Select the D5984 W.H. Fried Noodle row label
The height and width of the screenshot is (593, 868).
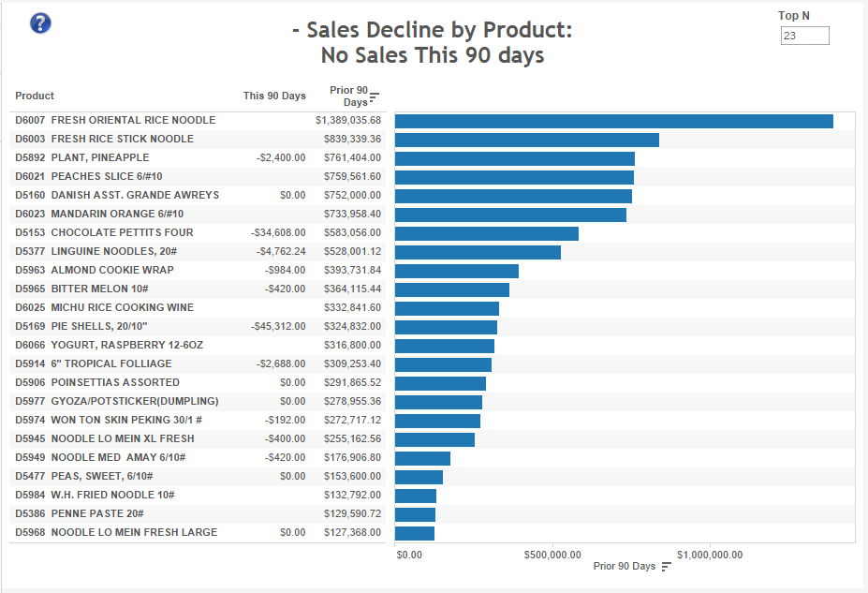[95, 495]
